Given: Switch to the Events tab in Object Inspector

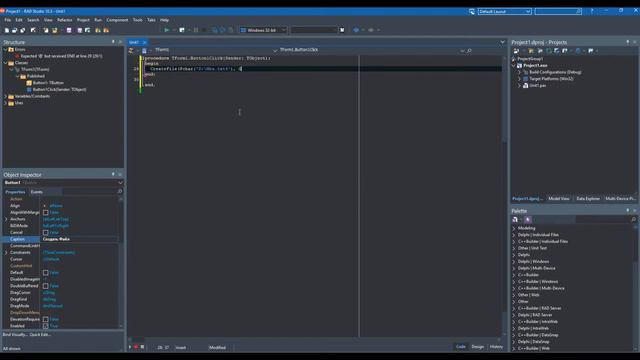Looking at the screenshot, I should coord(36,192).
